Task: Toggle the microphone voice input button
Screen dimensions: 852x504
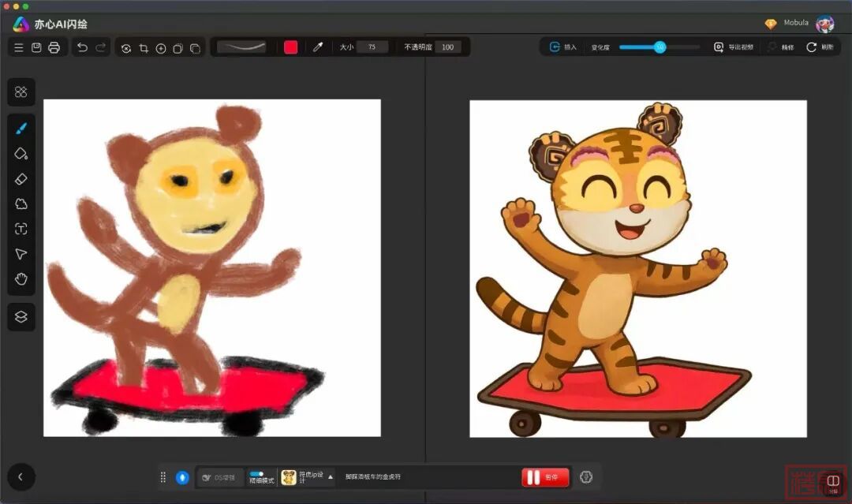Action: (x=182, y=477)
